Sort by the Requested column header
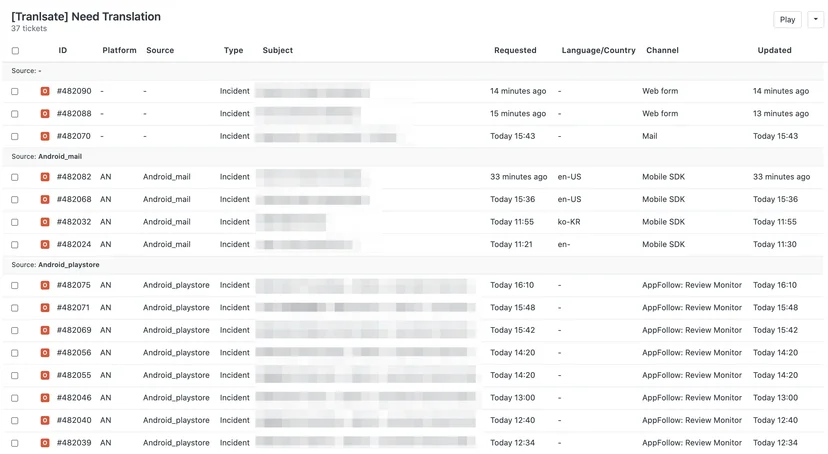Viewport: 828px width, 454px height. pyautogui.click(x=515, y=50)
